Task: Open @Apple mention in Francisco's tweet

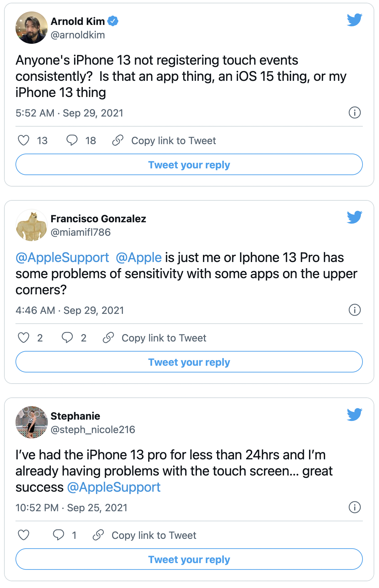Action: pos(139,258)
